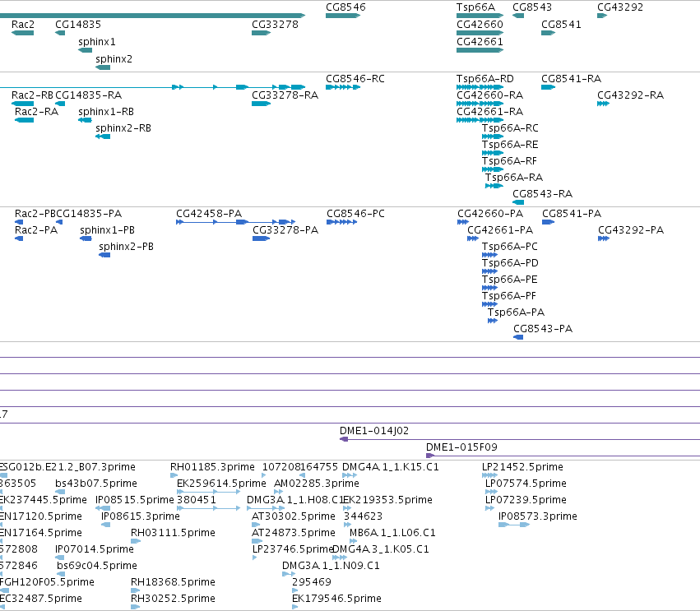Select the CG42661 gene label
Image resolution: width=700 pixels, height=611 pixels.
click(480, 41)
